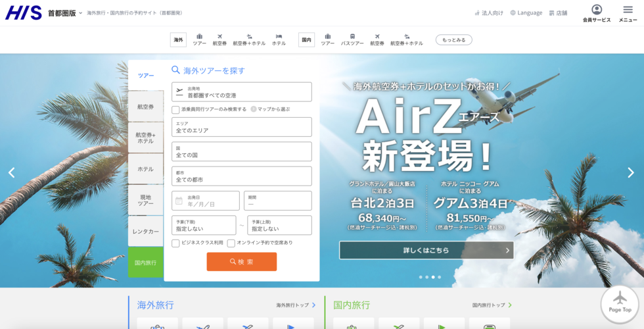Click the 国内 category label
The width and height of the screenshot is (644, 329).
pyautogui.click(x=306, y=40)
